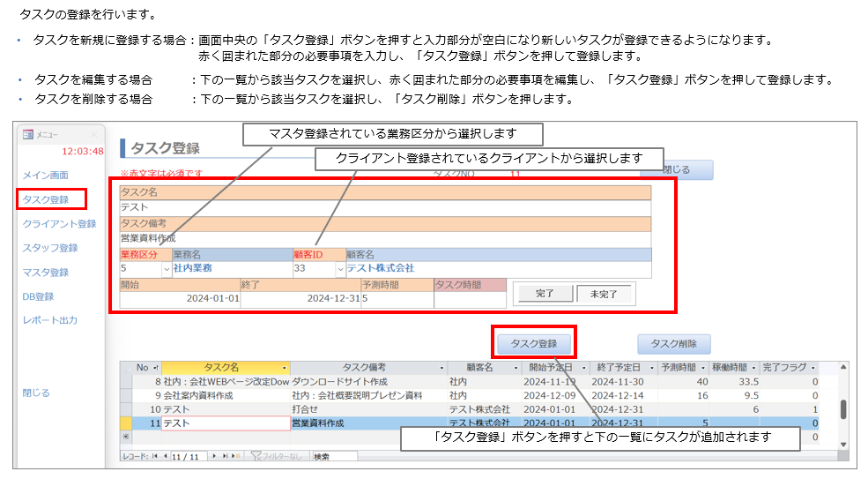
Task: Click the タスク登録 button above the list
Action: pos(534,344)
